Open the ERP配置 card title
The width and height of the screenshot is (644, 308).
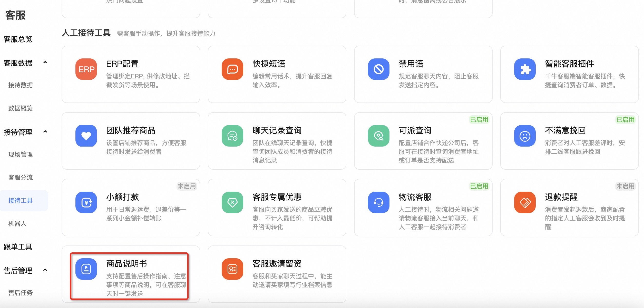click(122, 64)
